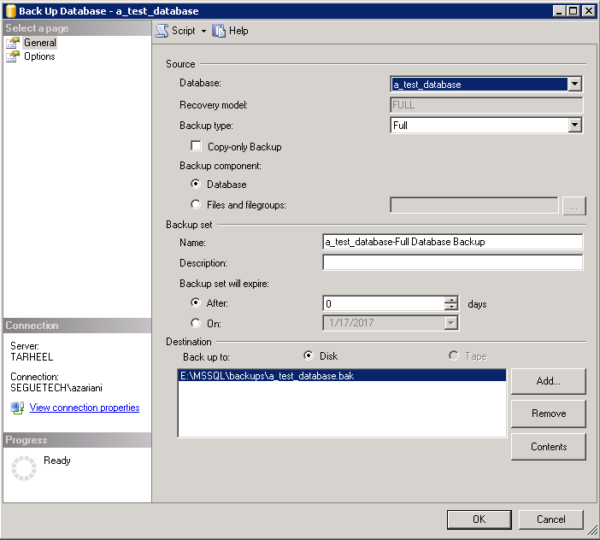Click the Script toolbar icon
The image size is (600, 540).
coord(162,31)
